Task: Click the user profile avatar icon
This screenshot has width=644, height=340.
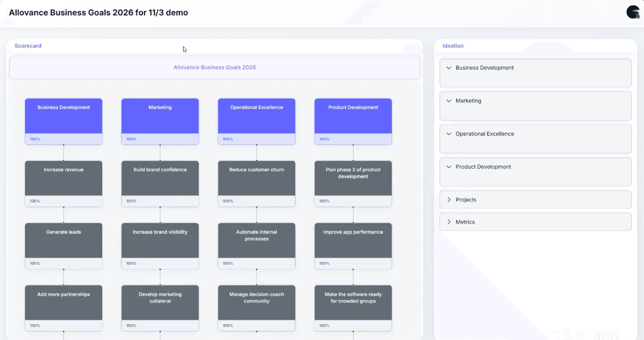Action: pyautogui.click(x=633, y=12)
